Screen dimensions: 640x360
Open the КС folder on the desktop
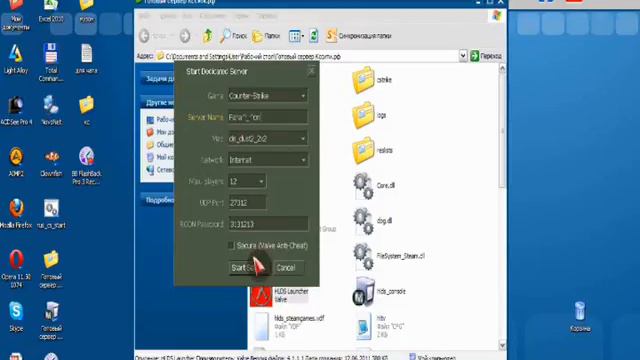[86, 110]
